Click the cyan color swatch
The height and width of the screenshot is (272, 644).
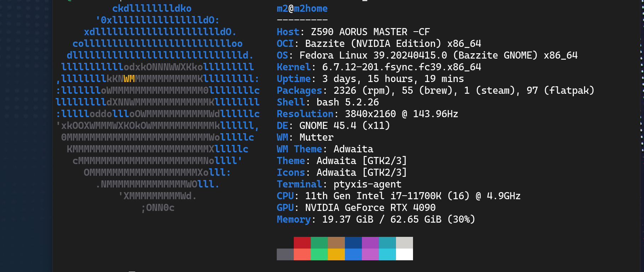[x=387, y=255]
